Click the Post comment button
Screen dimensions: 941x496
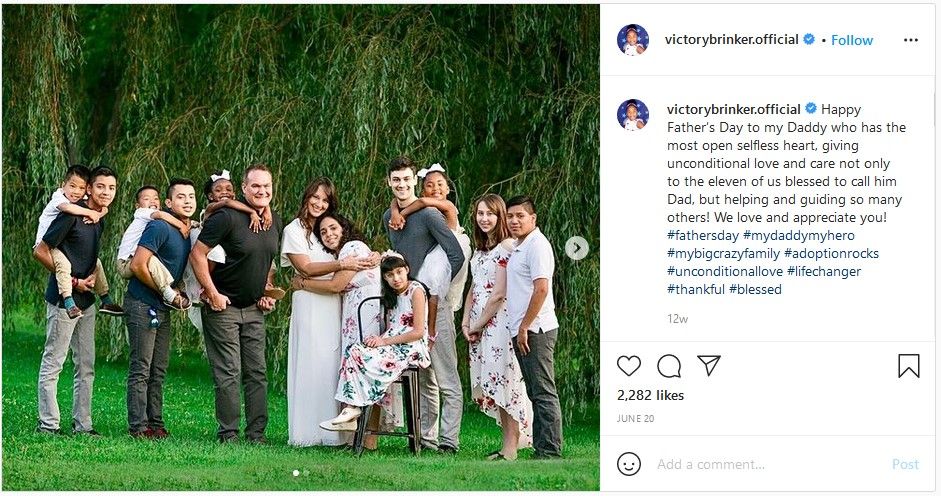(x=905, y=464)
